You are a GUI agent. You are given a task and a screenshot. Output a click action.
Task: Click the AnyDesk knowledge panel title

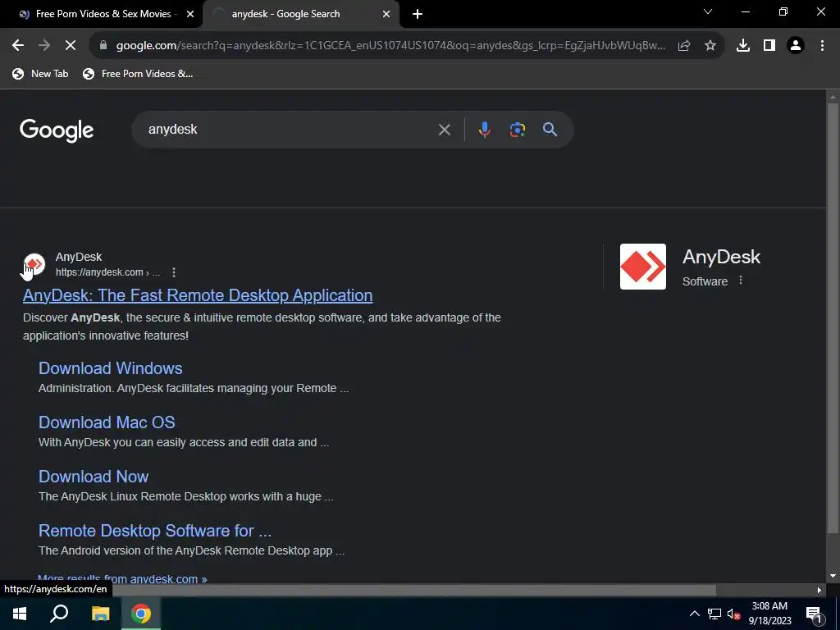coord(721,257)
